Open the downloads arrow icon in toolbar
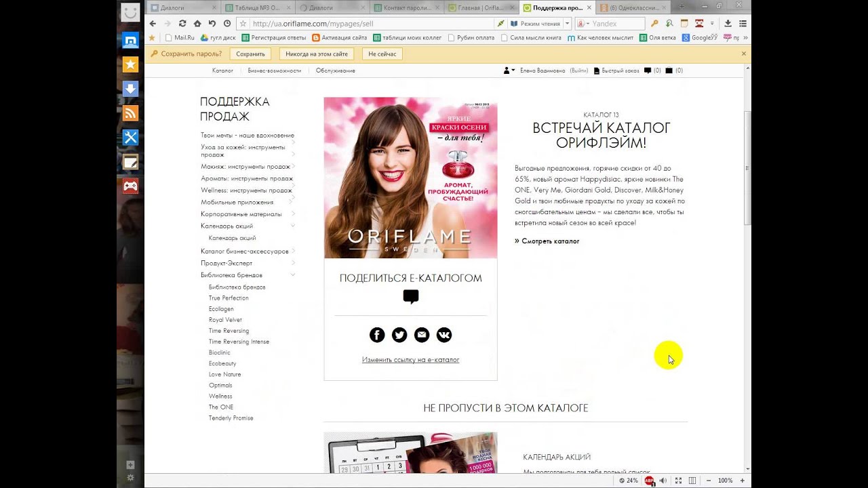Image resolution: width=868 pixels, height=488 pixels. click(728, 23)
